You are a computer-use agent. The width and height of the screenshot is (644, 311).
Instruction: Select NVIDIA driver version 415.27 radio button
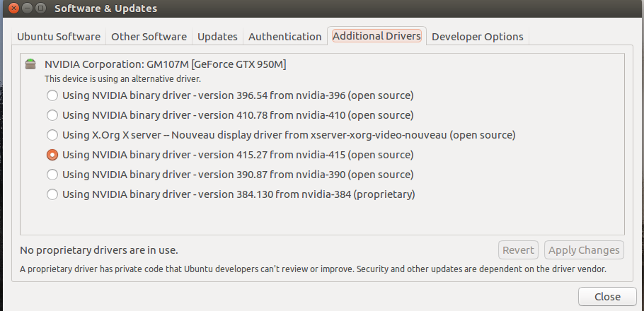click(x=52, y=155)
